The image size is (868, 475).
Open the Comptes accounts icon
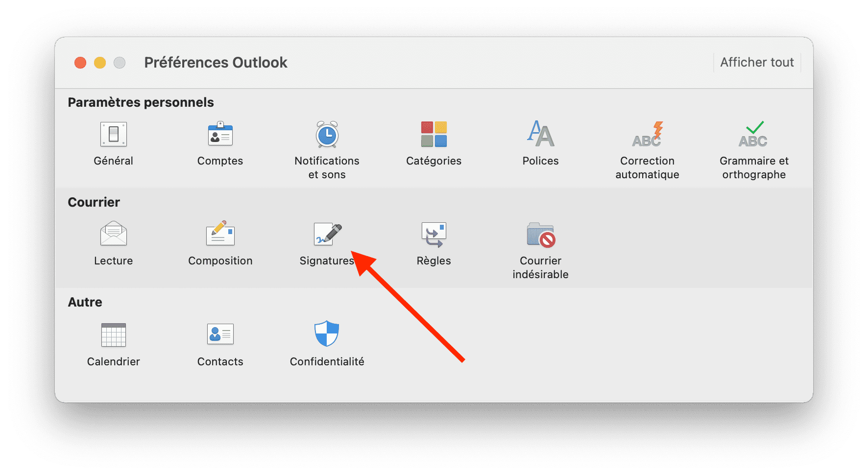[220, 134]
